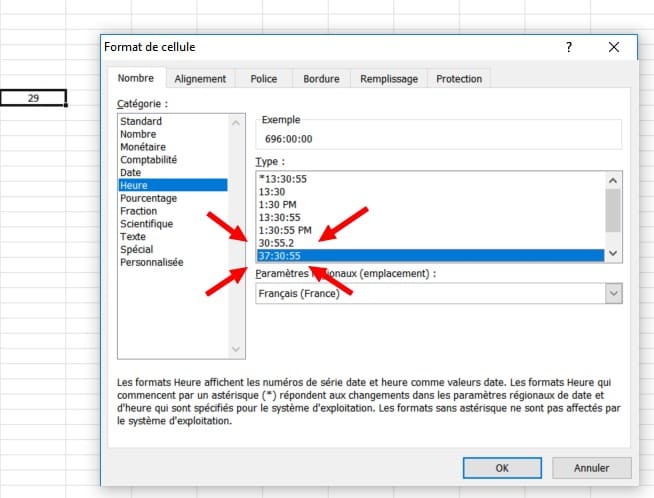Choose the 13:30:55 type without asterisk
This screenshot has width=654, height=498.
point(430,217)
